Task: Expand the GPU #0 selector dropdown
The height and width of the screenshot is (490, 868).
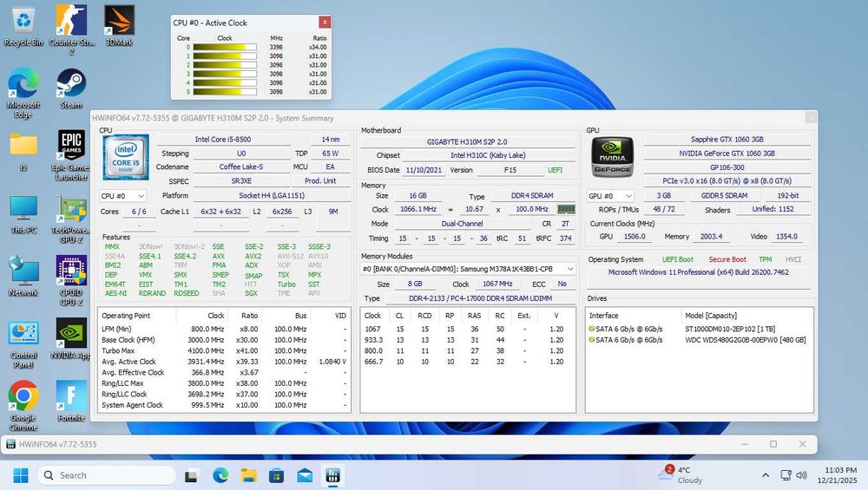Action: [x=610, y=196]
